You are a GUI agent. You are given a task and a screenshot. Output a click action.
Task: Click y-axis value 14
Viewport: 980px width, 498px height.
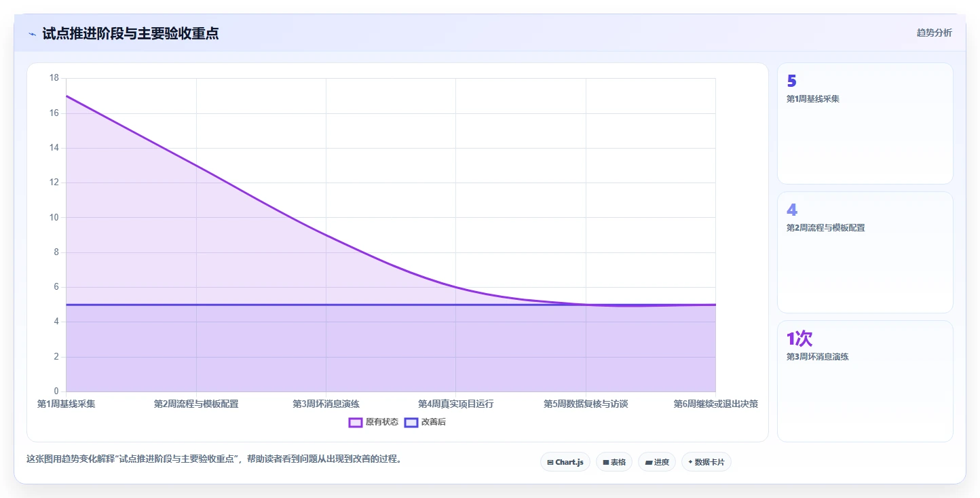[x=54, y=148]
